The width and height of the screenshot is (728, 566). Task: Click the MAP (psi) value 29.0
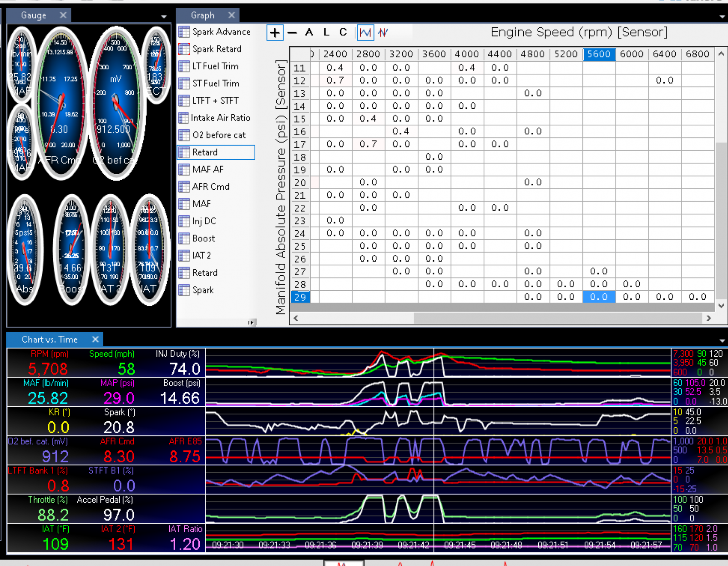[119, 399]
